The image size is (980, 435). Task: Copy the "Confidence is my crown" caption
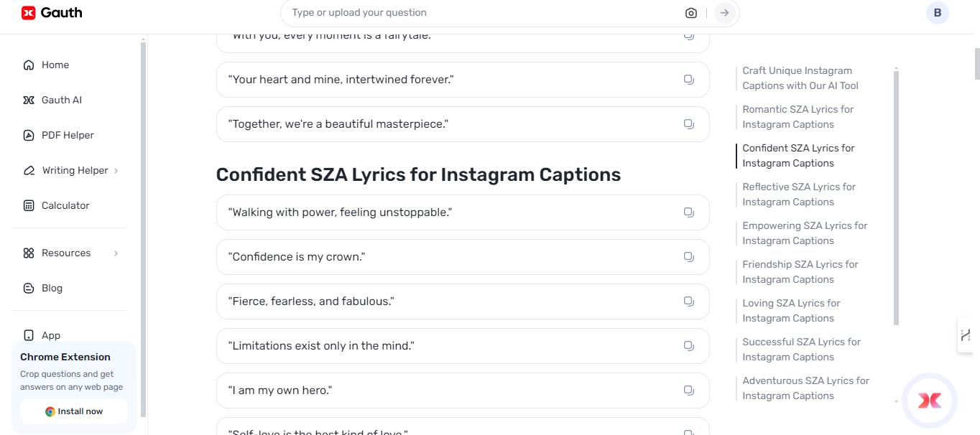click(688, 256)
